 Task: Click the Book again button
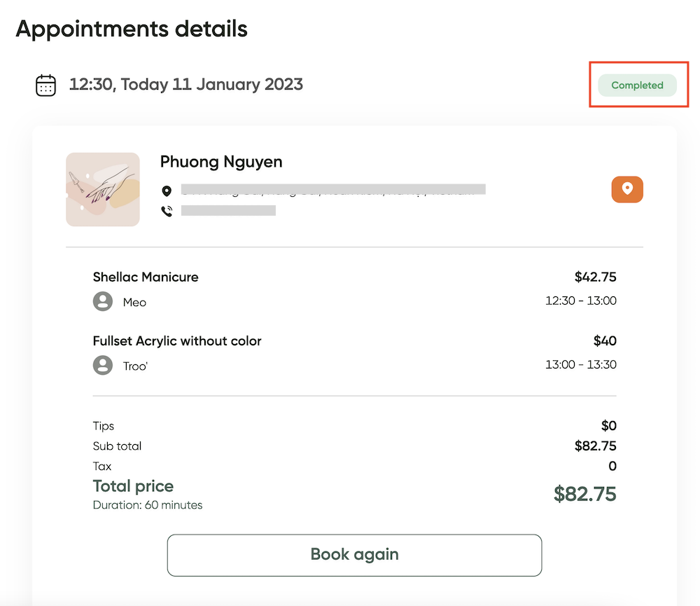click(x=354, y=555)
